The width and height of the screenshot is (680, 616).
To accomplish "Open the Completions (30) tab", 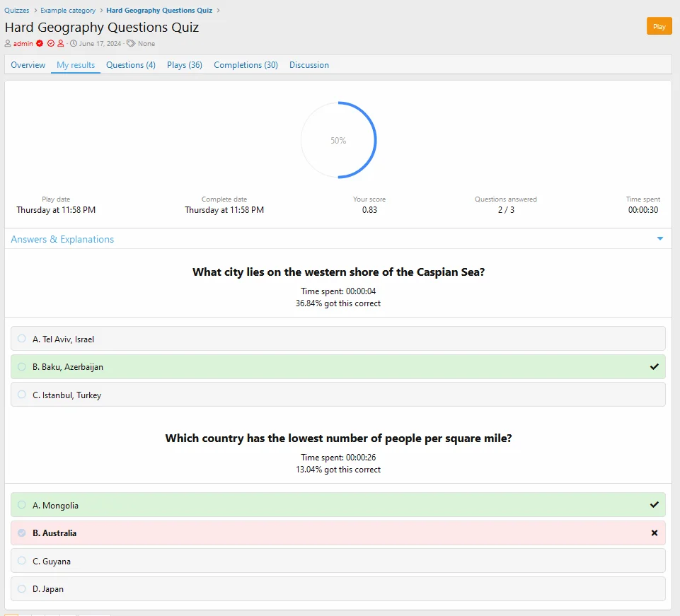I will 246,65.
